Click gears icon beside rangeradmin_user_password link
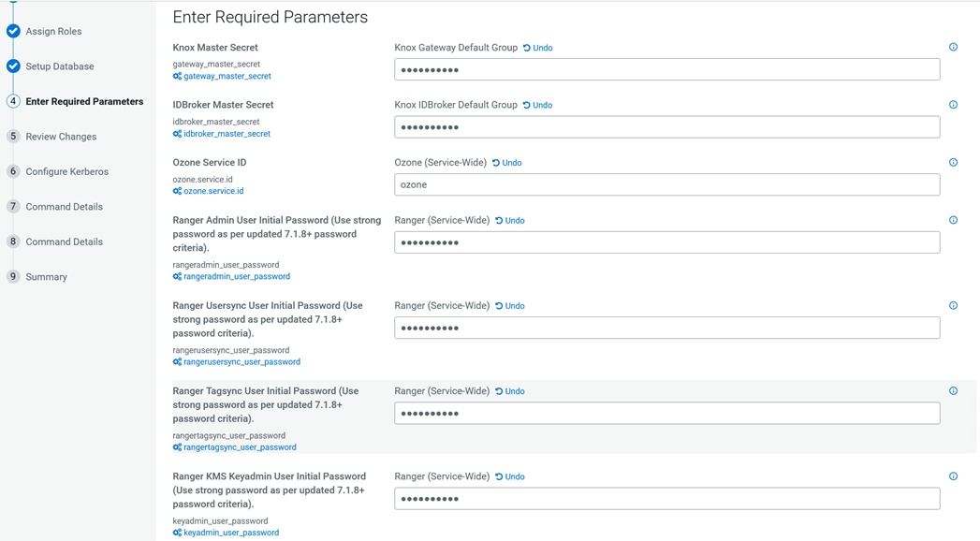 click(177, 277)
